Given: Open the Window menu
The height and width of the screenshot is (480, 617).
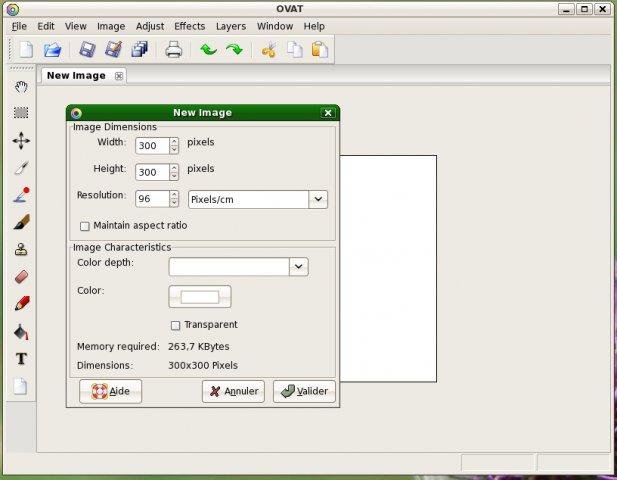Looking at the screenshot, I should point(275,26).
